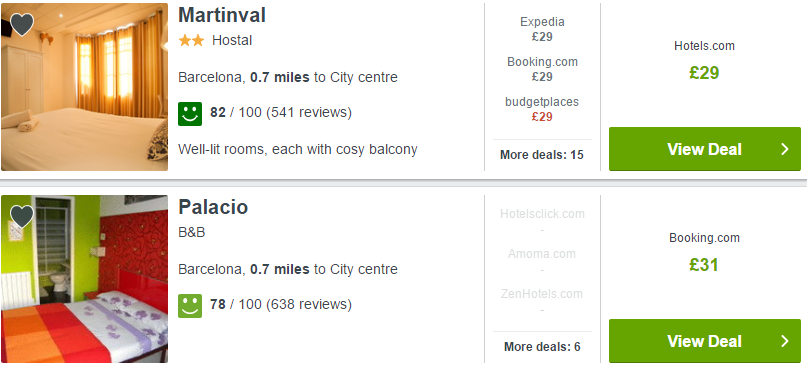
Task: Toggle the heart icon on Palacio photo
Action: pyautogui.click(x=22, y=217)
